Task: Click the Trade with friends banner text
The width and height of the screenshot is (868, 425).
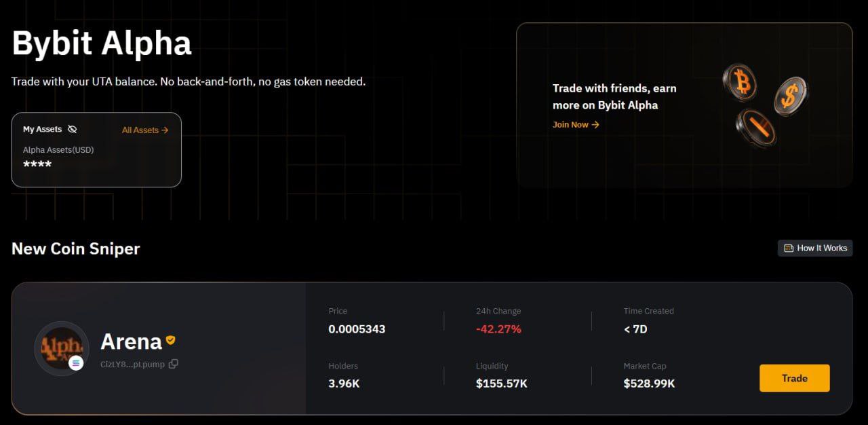Action: 614,96
